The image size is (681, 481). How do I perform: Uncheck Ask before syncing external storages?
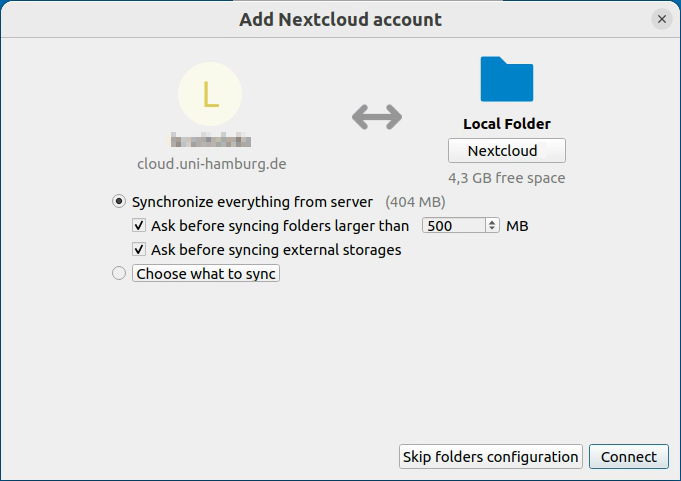pyautogui.click(x=139, y=249)
